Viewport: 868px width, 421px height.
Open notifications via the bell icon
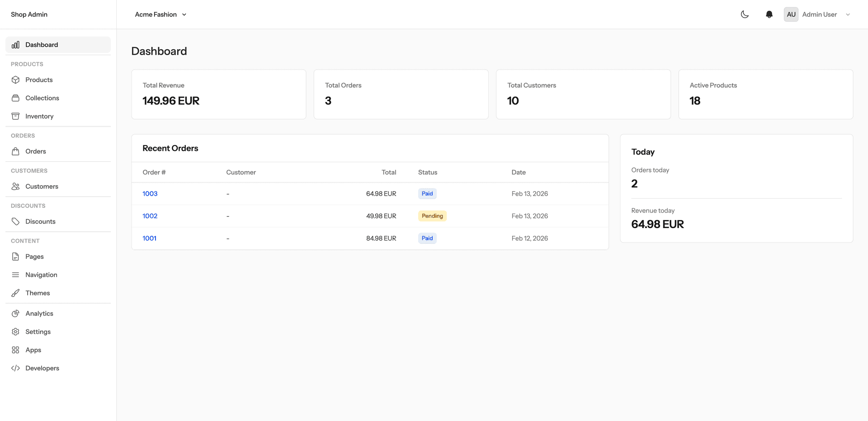[769, 14]
